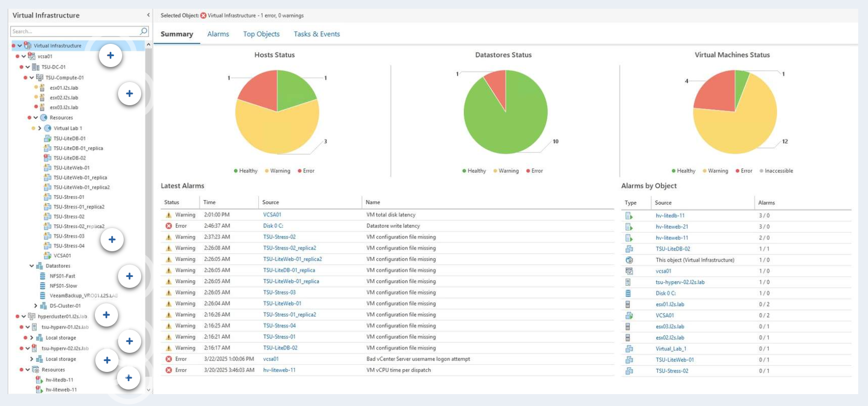Expand the DS-Cluster-01 tree node

36,306
